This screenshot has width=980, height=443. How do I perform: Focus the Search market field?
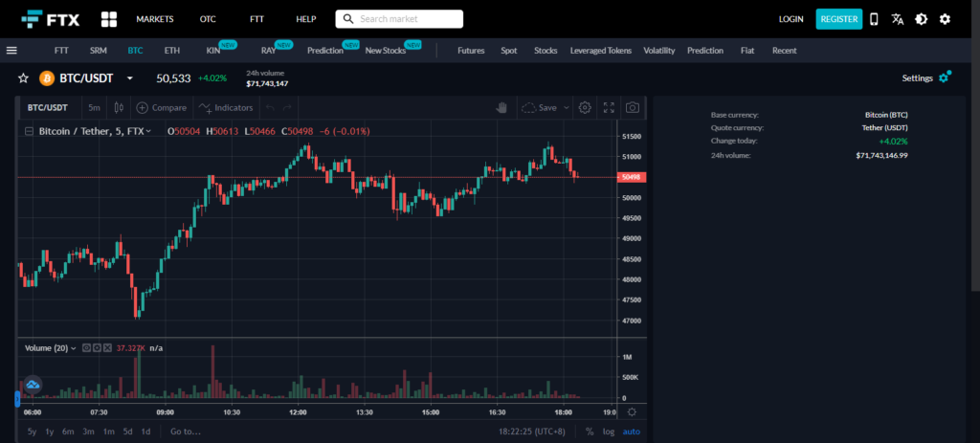coord(399,19)
